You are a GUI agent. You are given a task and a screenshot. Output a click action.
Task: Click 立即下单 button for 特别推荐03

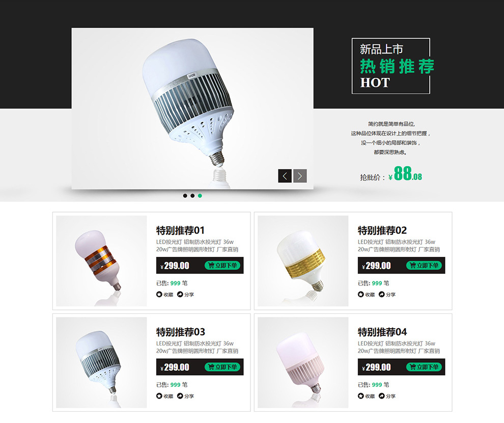[x=222, y=367]
